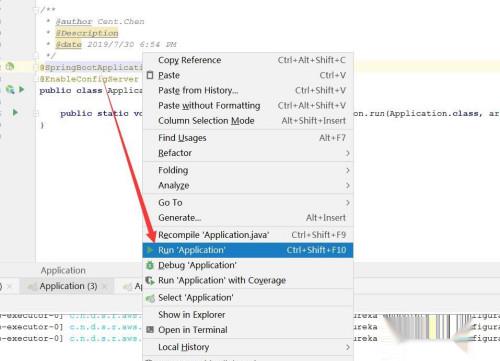Choose Show in Explorer
Screen dimensions: 500x361
tap(248, 314)
